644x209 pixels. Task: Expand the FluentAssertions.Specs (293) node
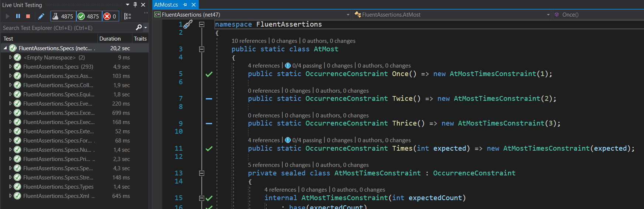click(10, 66)
